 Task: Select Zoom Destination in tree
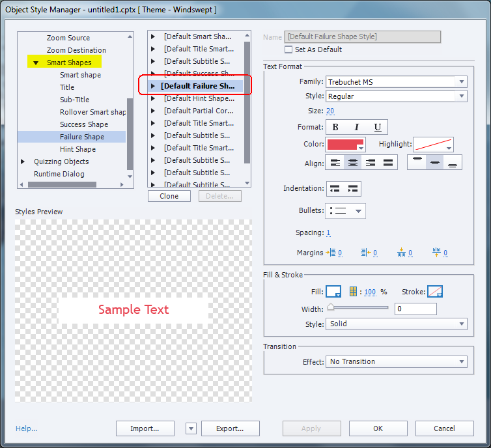(76, 50)
